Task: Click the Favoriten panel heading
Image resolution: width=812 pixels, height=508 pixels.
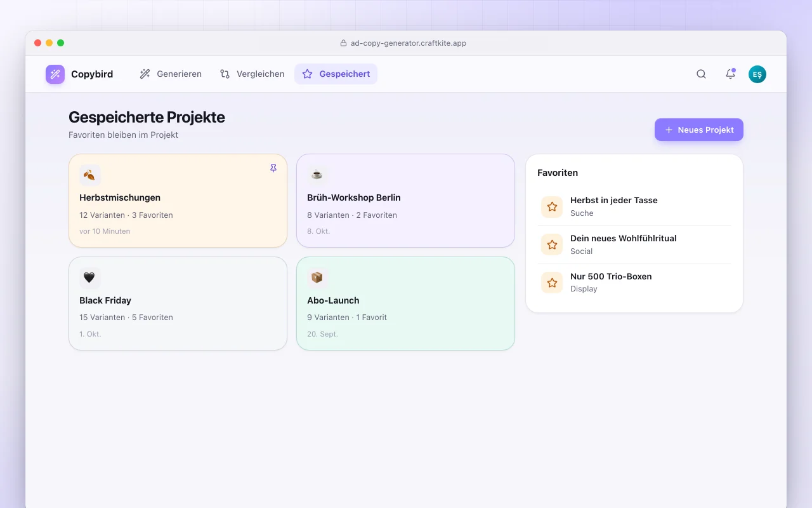Action: pyautogui.click(x=558, y=173)
